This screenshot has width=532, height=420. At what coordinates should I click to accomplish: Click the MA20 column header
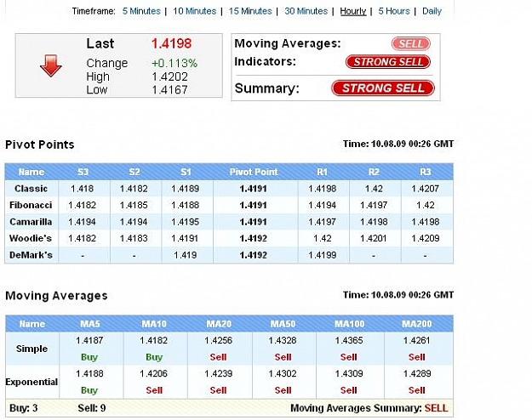tap(219, 324)
